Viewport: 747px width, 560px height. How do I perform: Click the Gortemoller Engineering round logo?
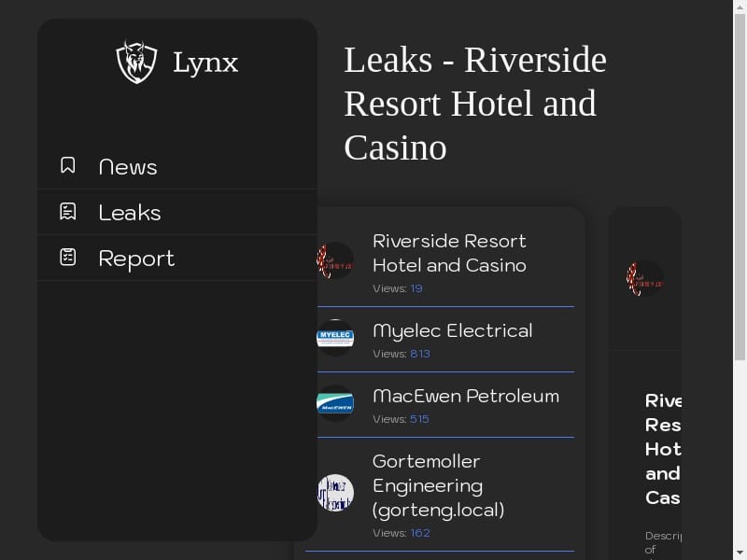(x=335, y=493)
